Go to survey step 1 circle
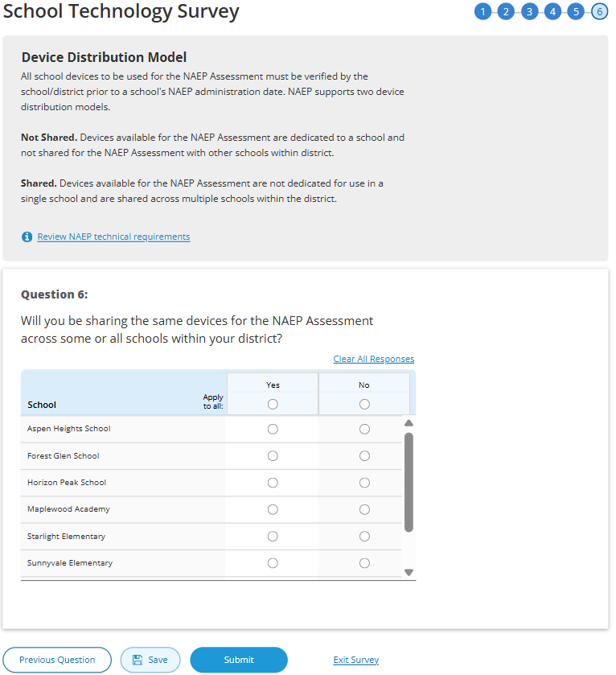 coord(483,11)
